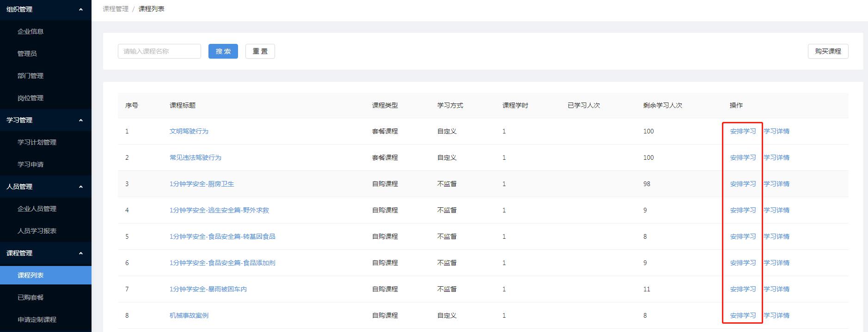Go to 岗位管理 menu item

31,98
